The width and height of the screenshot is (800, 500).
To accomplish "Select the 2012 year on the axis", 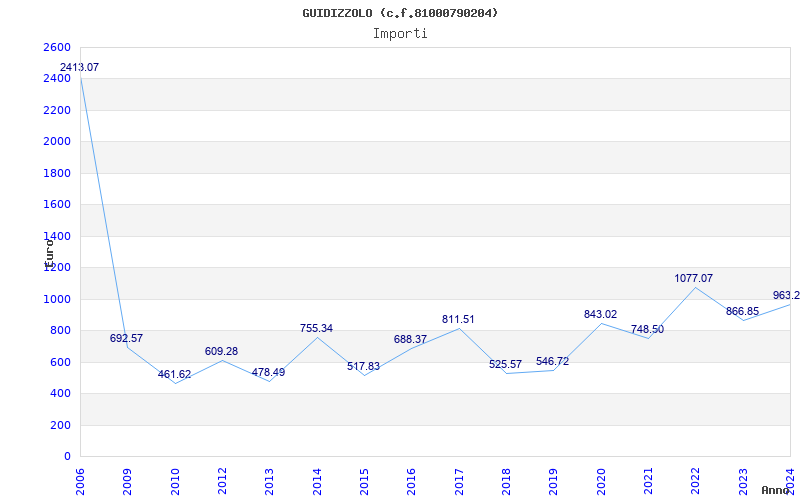I will point(222,482).
